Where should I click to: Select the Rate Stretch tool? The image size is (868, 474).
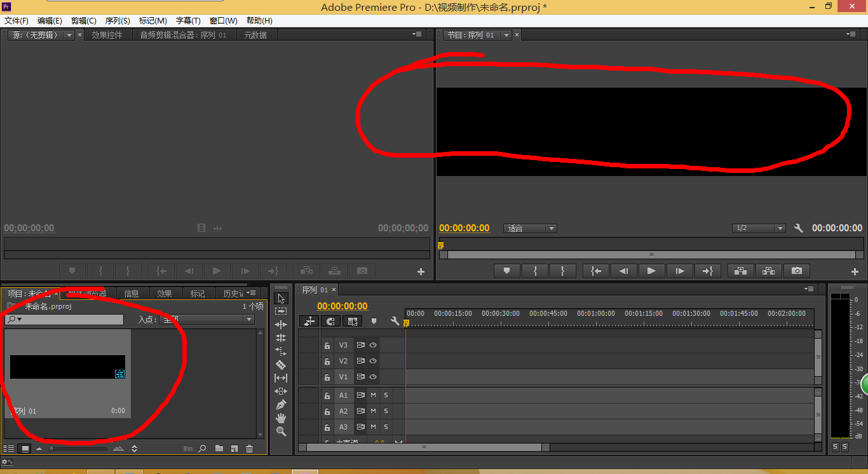tap(281, 351)
